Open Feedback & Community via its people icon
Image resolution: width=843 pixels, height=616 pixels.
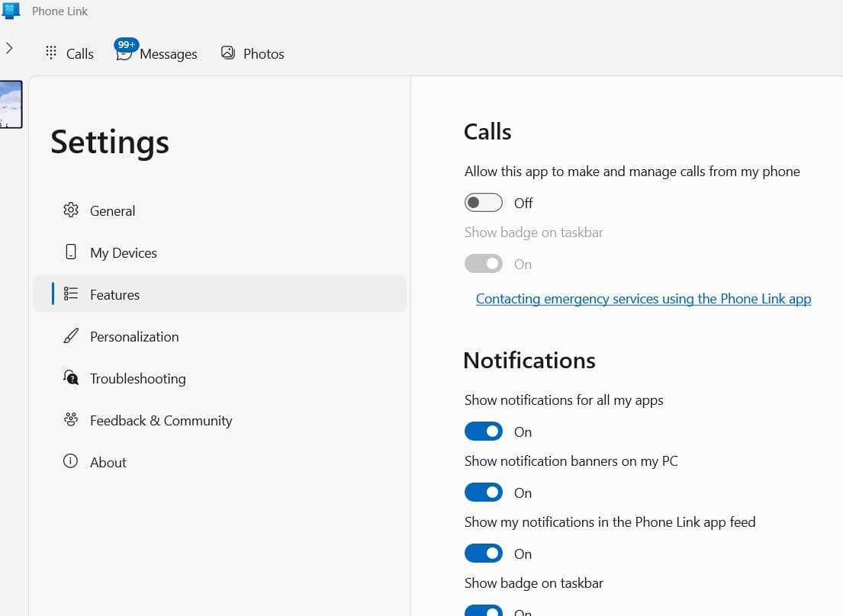point(71,420)
